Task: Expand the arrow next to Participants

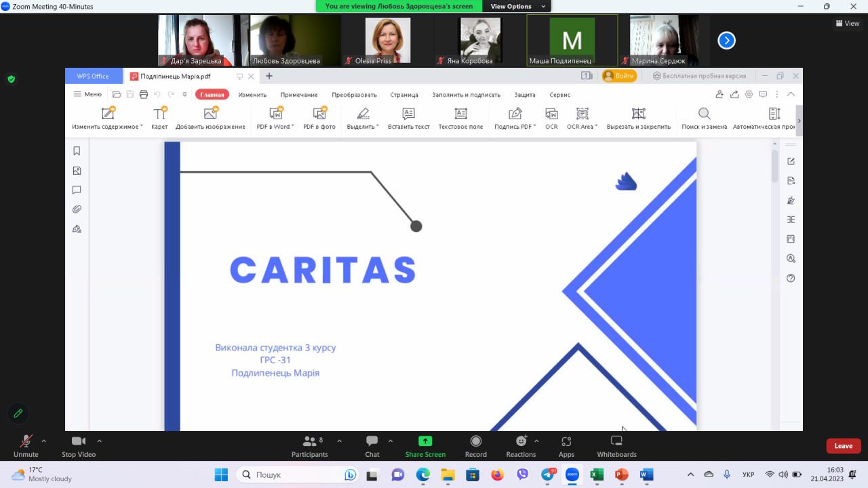Action: [339, 441]
